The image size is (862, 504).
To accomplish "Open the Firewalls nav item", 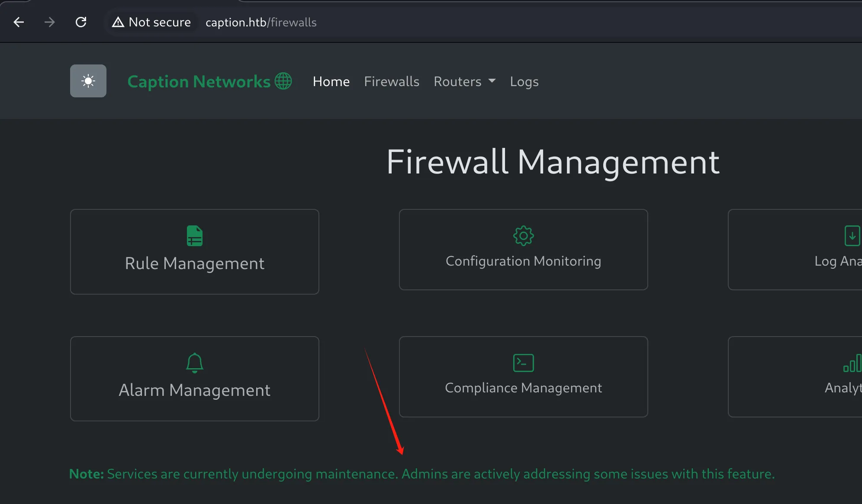I will pos(392,81).
